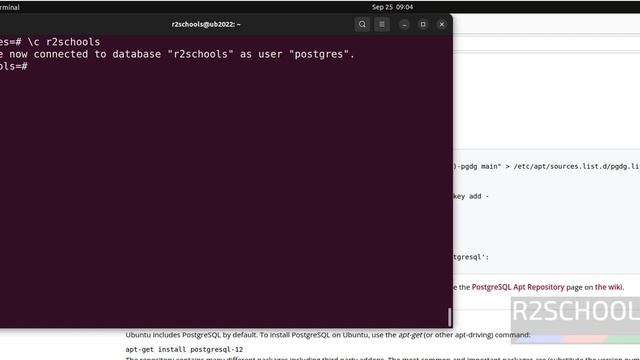
Task: Click the /etc/apt/sources.list.d/pgdg.list code line
Action: 547,166
